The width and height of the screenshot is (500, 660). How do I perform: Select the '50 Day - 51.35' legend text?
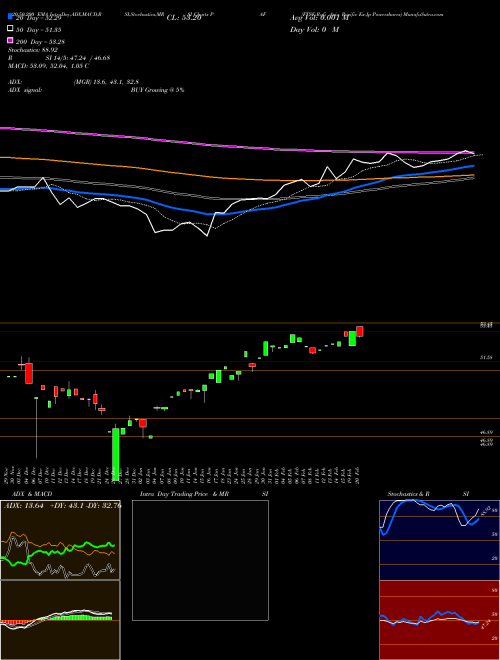pyautogui.click(x=39, y=30)
